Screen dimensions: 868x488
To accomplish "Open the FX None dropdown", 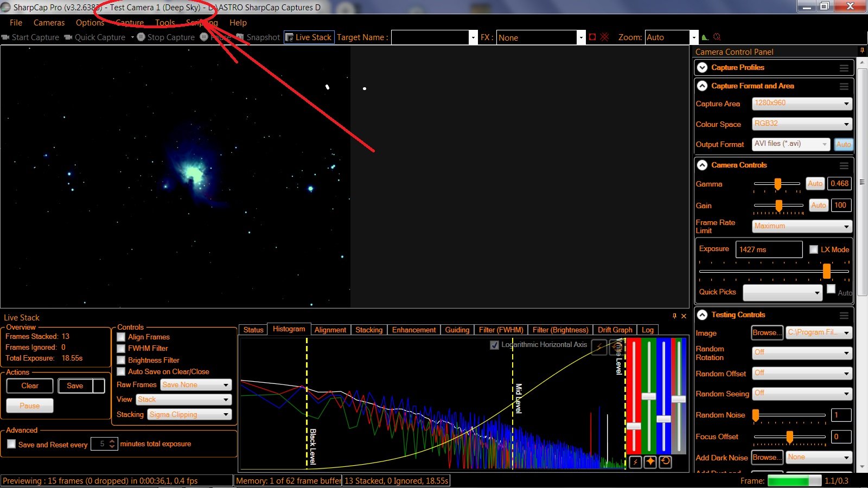I will click(541, 37).
